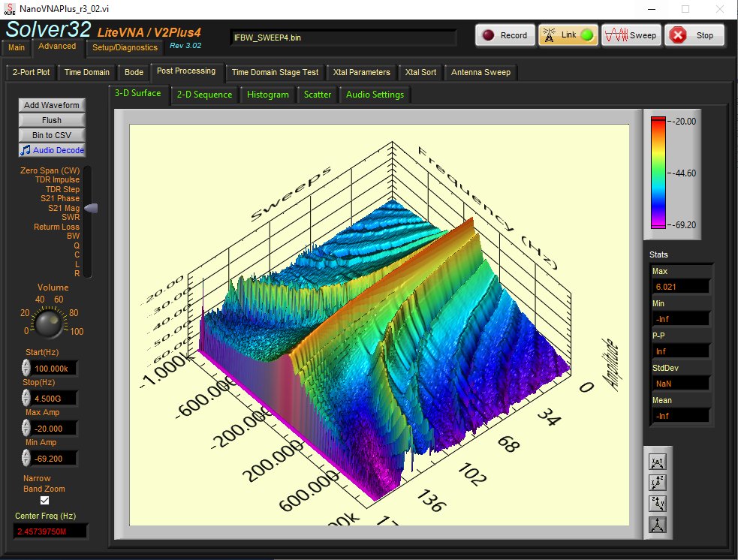The height and width of the screenshot is (560, 738).
Task: Step the Start(Hz) value with its stepper
Action: [x=26, y=368]
